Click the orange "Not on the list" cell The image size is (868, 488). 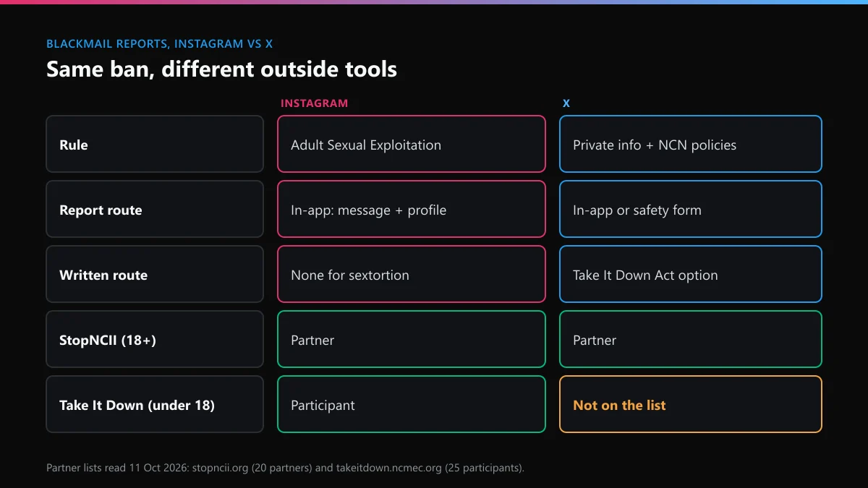click(x=691, y=405)
